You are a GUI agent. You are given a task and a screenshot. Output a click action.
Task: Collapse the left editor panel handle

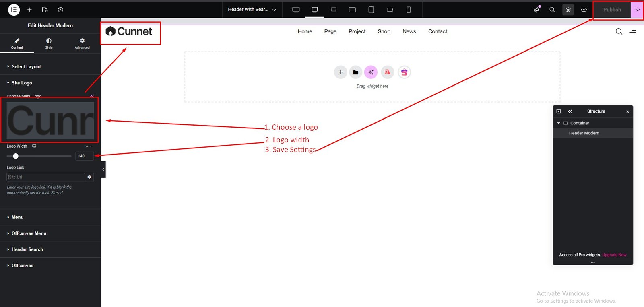pyautogui.click(x=103, y=169)
